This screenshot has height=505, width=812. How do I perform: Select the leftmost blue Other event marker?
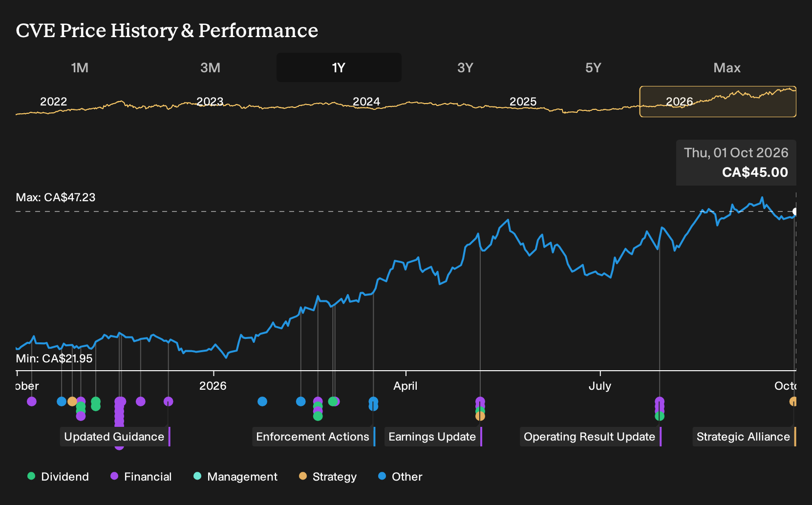62,401
